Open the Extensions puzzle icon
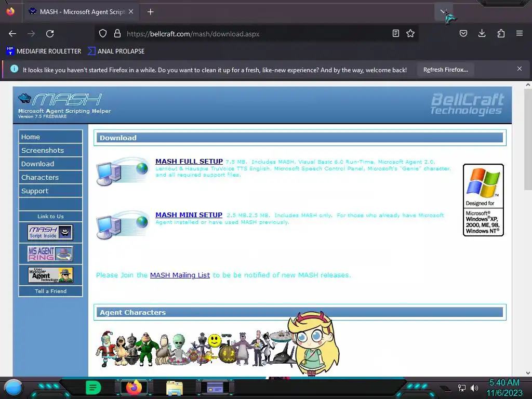532x399 pixels. click(x=501, y=34)
